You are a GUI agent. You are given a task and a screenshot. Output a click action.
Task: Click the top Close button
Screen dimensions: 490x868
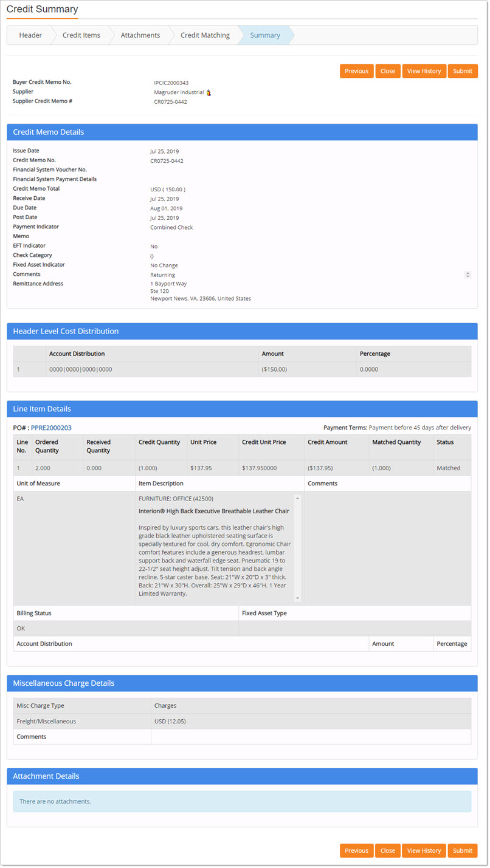388,70
